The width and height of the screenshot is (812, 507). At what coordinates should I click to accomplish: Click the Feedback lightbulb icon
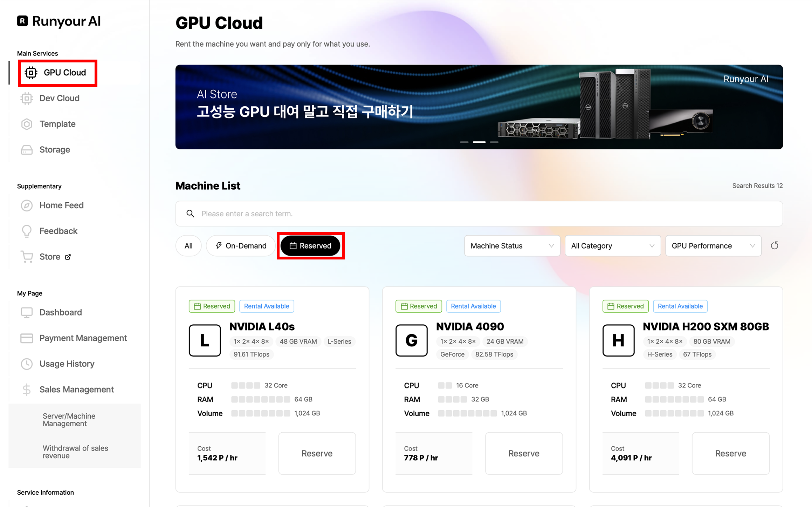tap(27, 231)
